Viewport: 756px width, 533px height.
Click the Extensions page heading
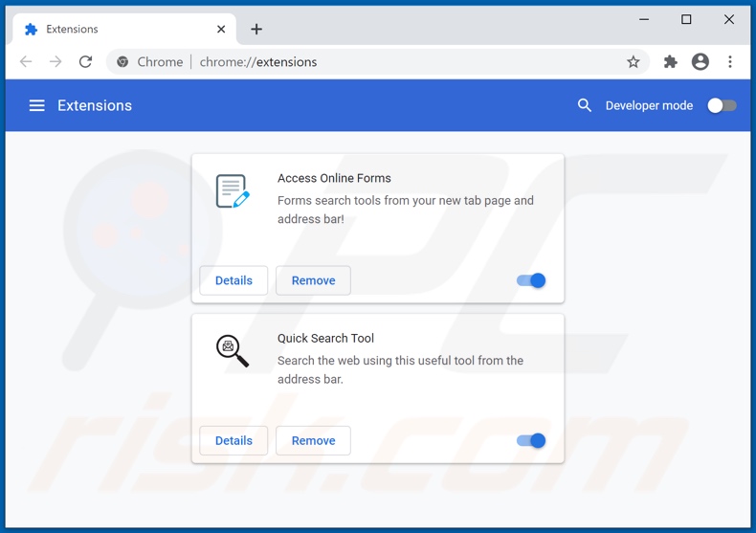coord(95,105)
